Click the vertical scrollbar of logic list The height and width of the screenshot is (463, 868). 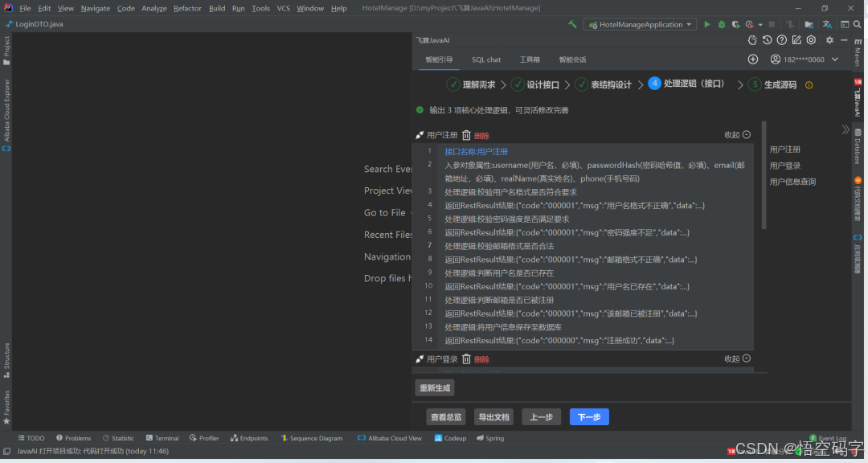tap(764, 175)
